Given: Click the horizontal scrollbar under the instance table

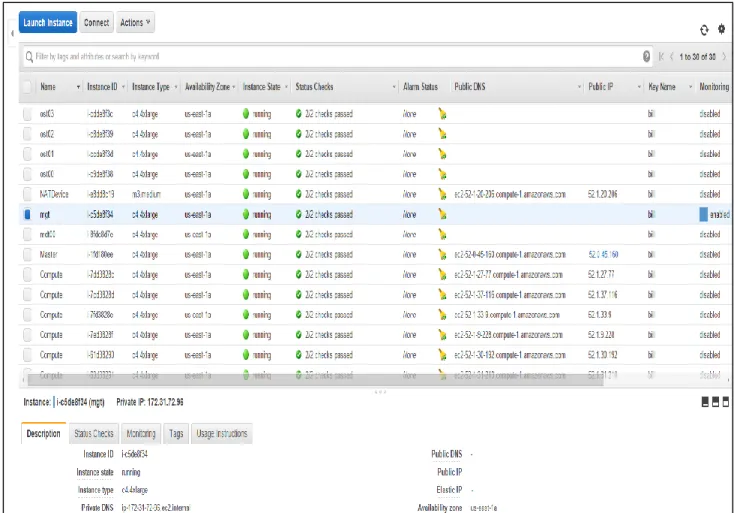Looking at the screenshot, I should 315,380.
